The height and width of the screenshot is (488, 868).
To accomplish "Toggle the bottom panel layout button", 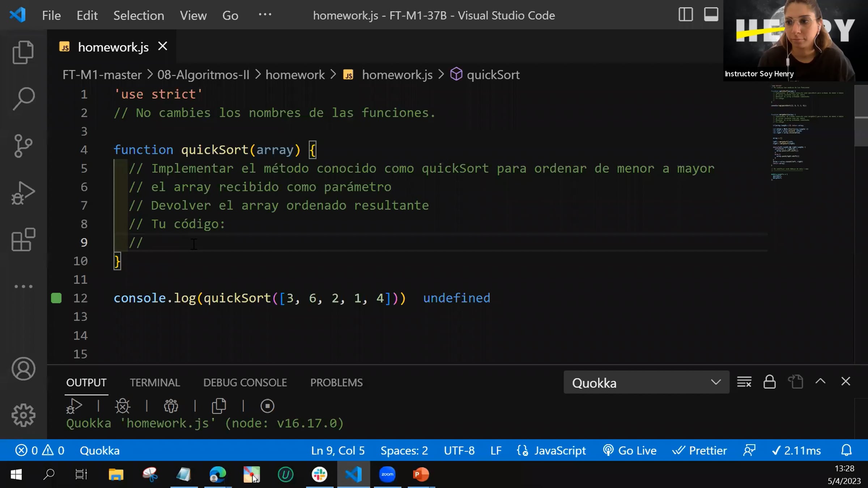I will tap(711, 14).
